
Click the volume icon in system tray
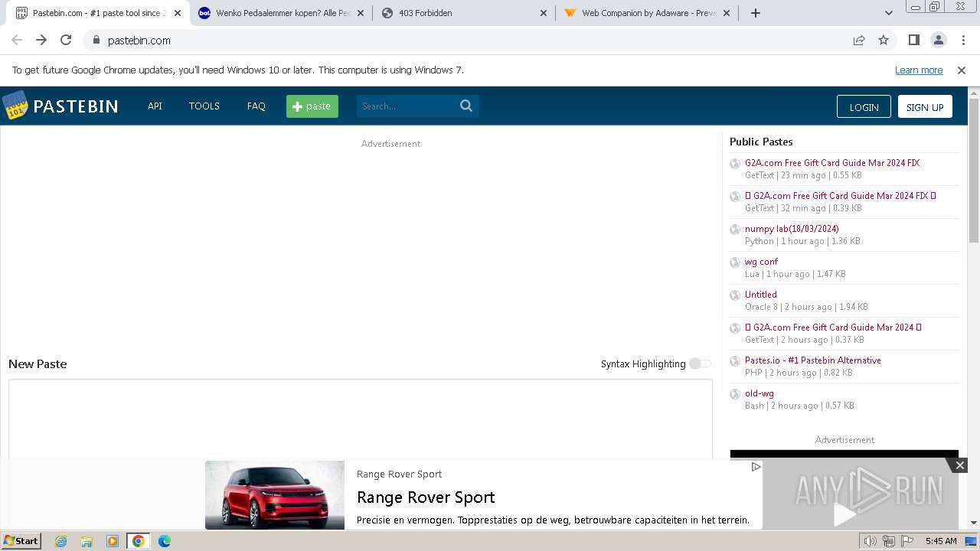[870, 541]
